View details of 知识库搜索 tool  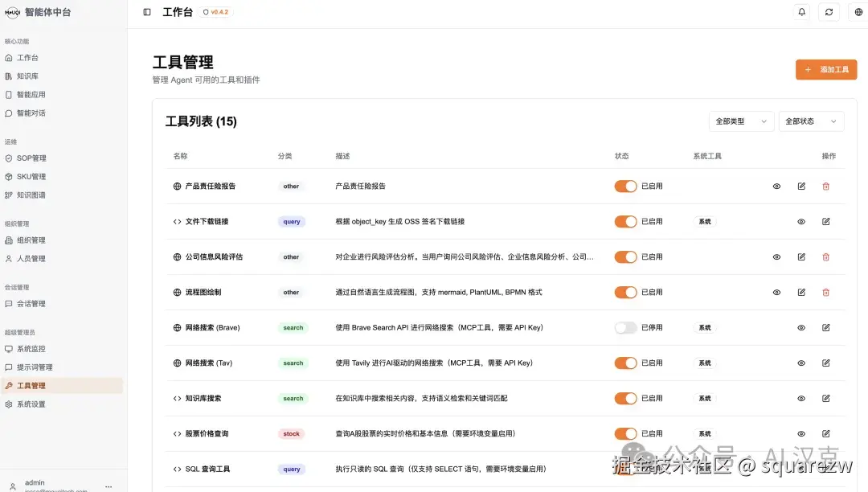(801, 399)
